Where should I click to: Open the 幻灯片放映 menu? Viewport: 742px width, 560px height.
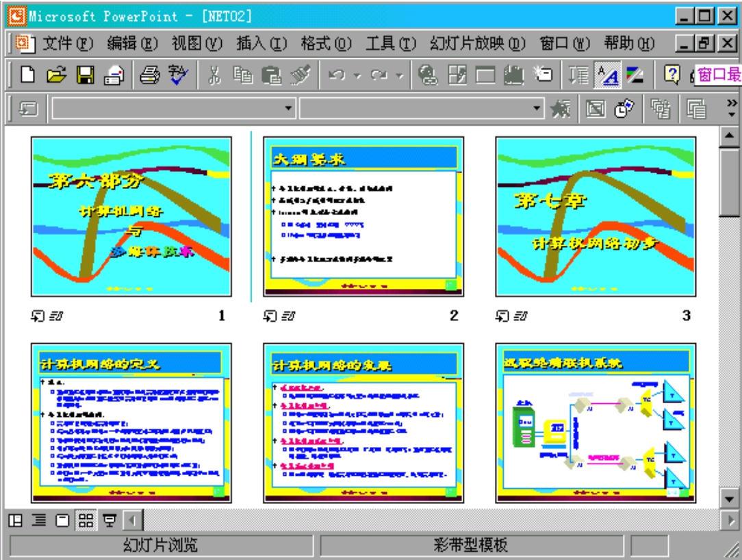[477, 44]
